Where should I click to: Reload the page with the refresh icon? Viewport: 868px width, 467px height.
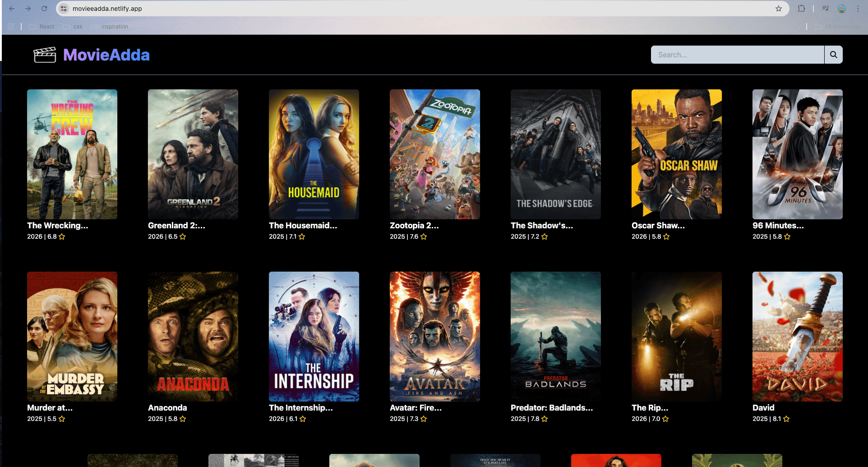[x=44, y=9]
